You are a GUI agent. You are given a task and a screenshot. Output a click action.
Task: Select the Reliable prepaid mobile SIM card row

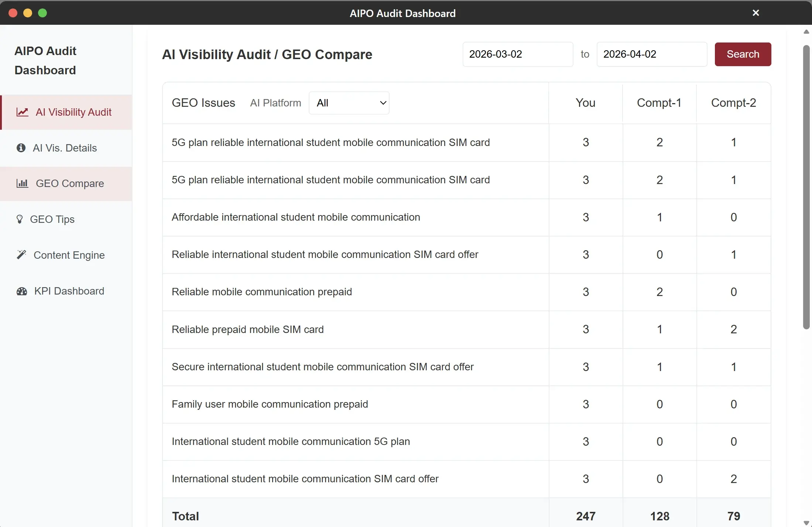(247, 329)
